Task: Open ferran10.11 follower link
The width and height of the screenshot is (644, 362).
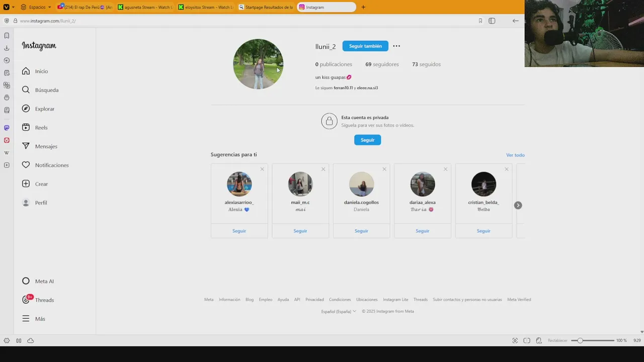Action: click(343, 88)
